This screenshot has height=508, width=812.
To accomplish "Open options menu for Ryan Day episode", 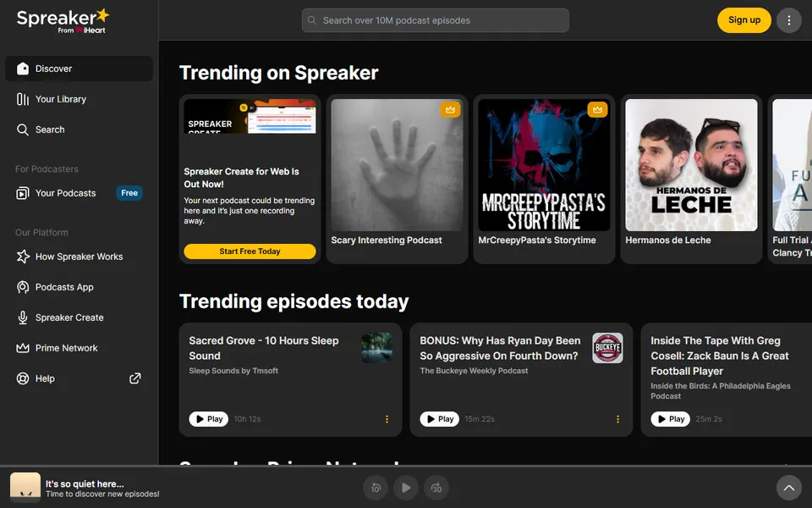I will [x=617, y=419].
